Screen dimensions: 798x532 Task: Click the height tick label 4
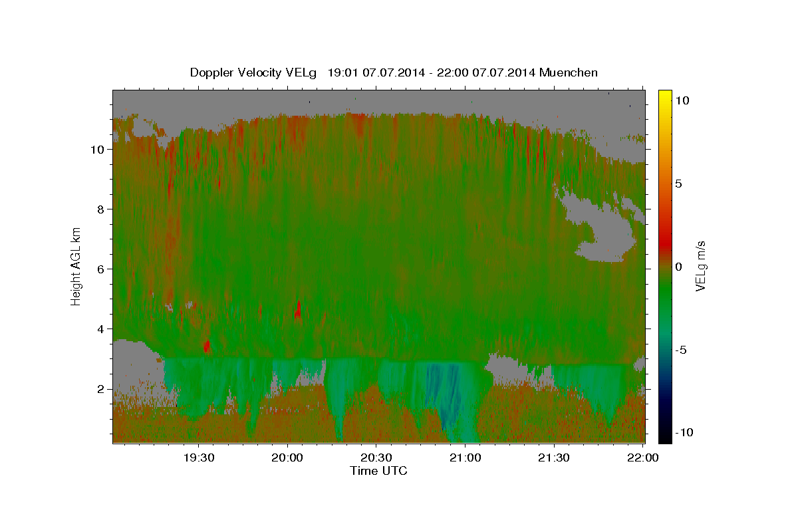pyautogui.click(x=101, y=329)
